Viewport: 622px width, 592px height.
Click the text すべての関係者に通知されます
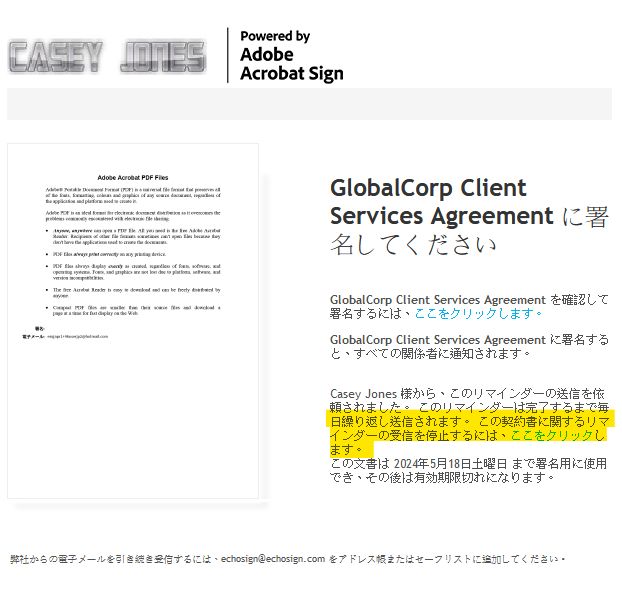(x=441, y=353)
